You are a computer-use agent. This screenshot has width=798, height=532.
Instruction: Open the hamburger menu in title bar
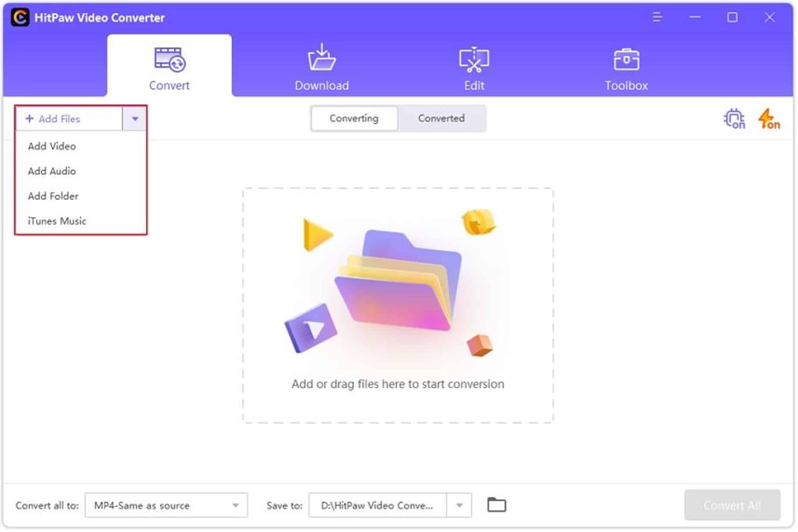click(657, 17)
